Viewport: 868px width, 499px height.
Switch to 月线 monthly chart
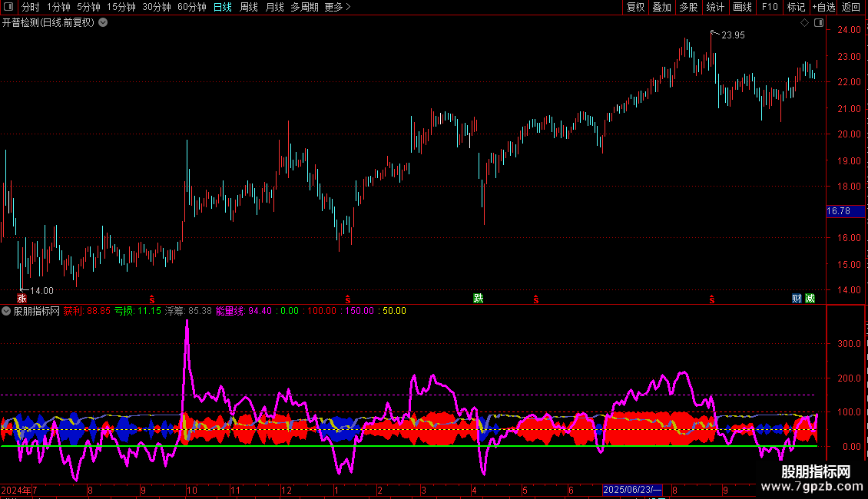(274, 7)
